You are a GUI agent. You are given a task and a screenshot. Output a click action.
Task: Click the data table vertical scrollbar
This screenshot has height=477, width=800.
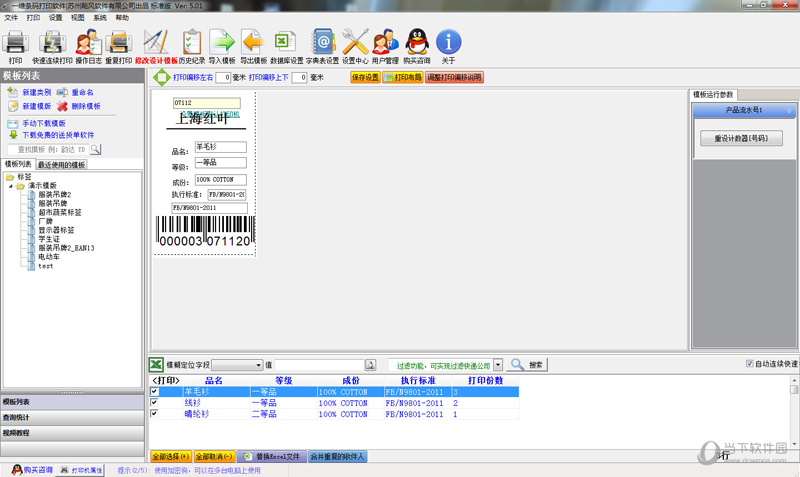click(x=794, y=412)
